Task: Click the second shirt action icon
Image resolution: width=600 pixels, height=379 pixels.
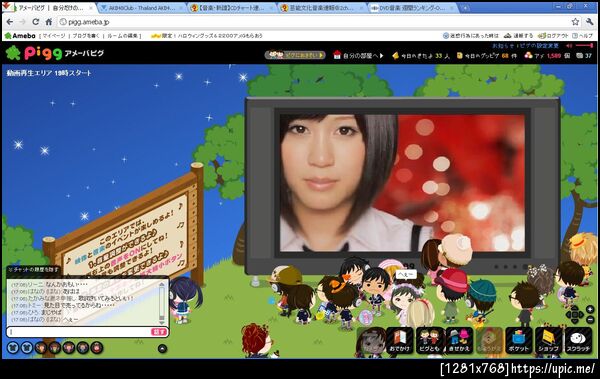Action: click(x=27, y=348)
